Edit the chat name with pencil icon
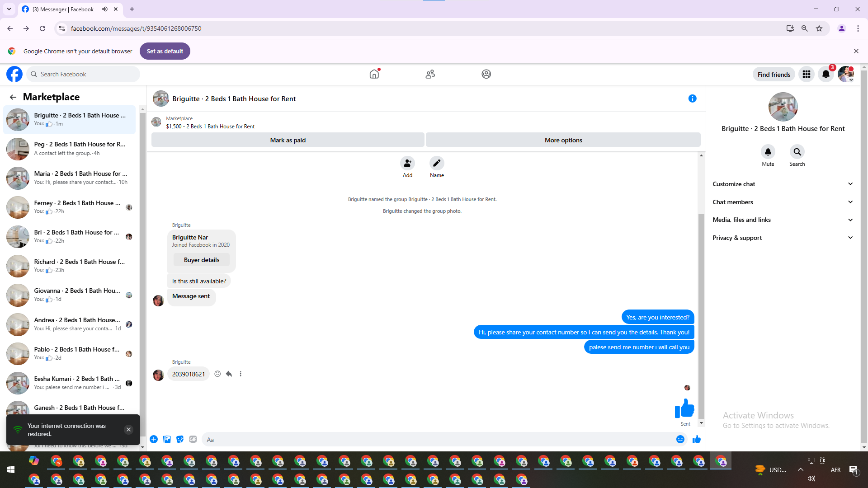 pyautogui.click(x=437, y=163)
